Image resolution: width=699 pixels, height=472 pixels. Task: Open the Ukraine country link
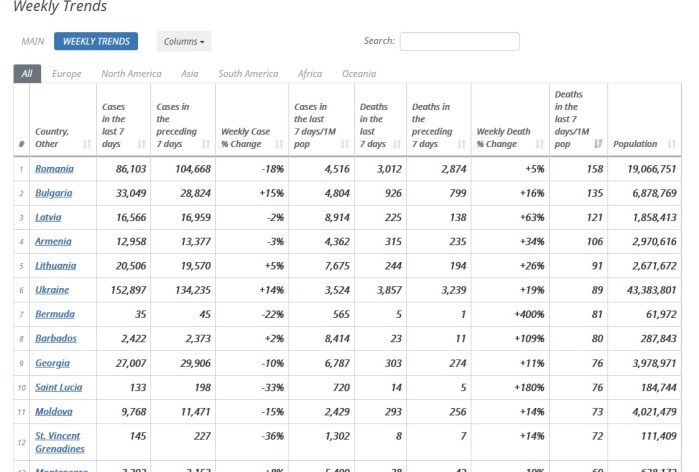[52, 290]
